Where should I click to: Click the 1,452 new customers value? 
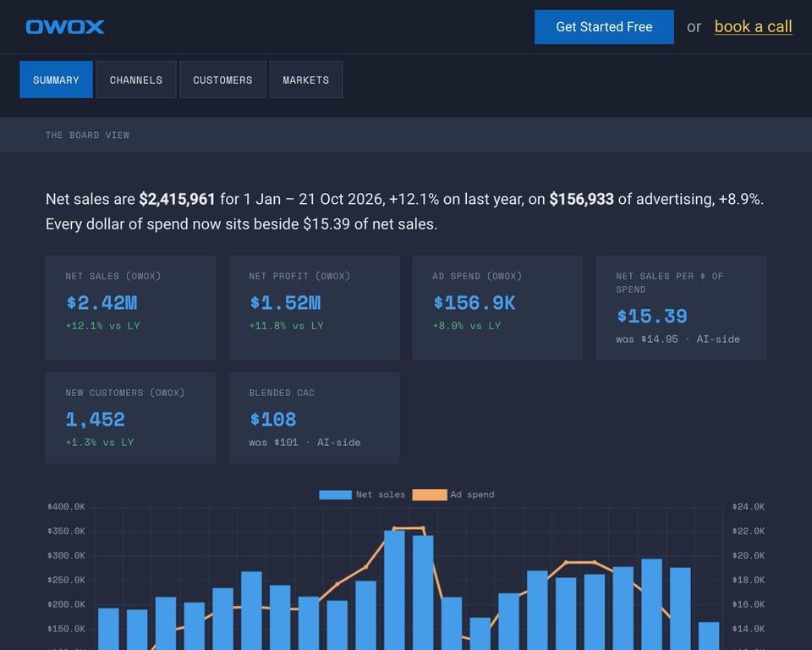click(x=96, y=420)
